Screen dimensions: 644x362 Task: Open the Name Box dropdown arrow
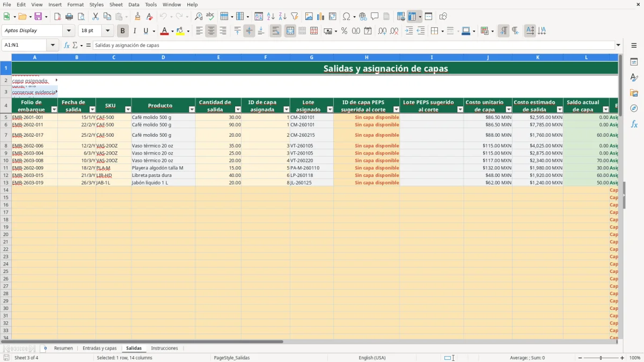tap(53, 46)
